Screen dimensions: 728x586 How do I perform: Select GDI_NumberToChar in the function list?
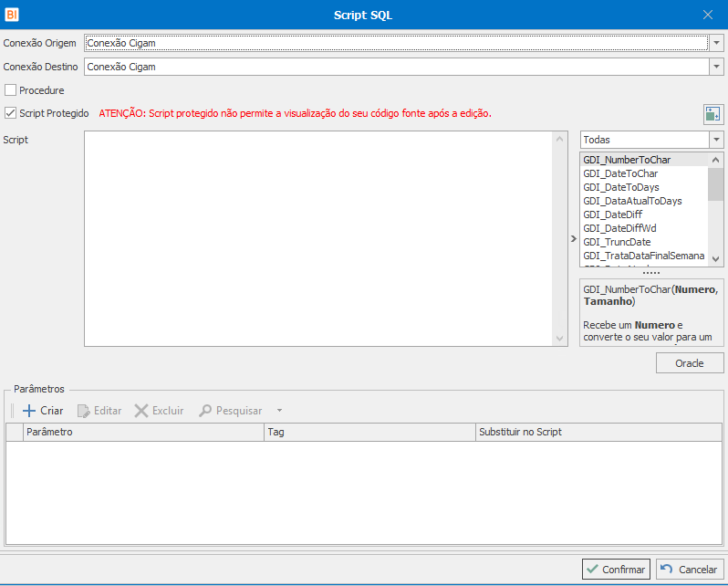[644, 160]
